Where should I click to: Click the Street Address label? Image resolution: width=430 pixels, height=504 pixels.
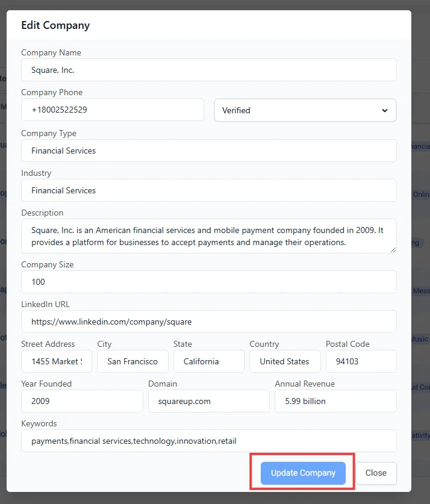[x=48, y=344]
